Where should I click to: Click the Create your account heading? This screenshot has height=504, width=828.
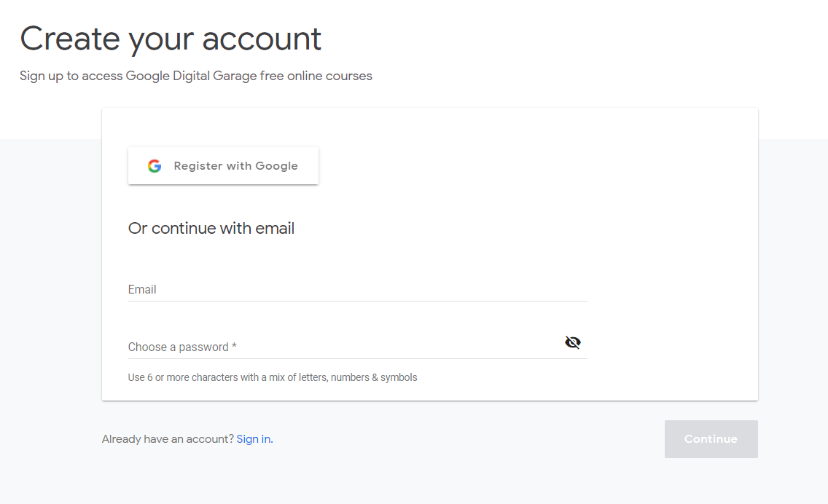click(171, 39)
